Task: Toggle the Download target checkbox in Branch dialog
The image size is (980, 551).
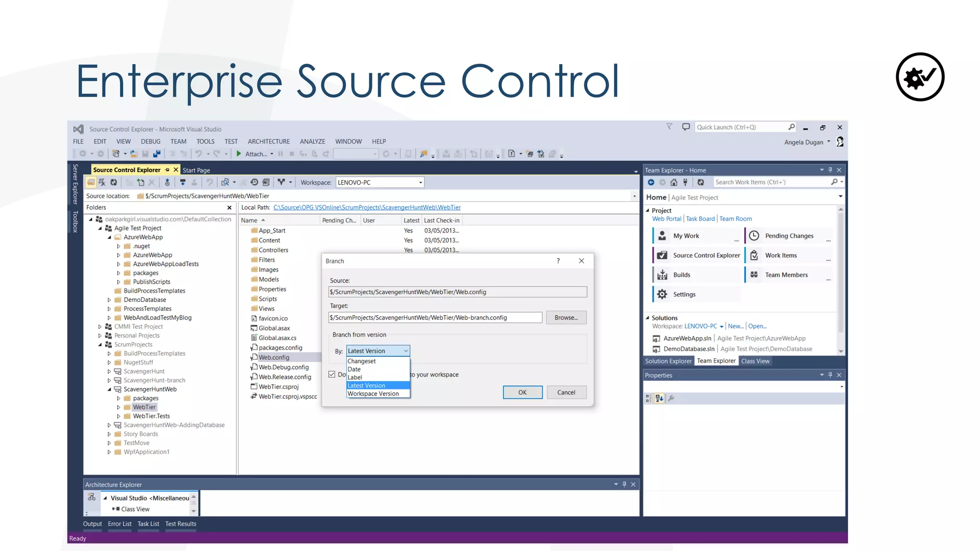Action: click(x=332, y=375)
